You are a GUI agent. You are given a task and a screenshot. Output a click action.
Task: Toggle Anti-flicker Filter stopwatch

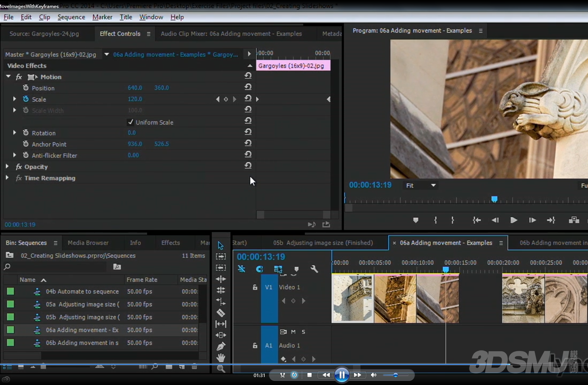26,155
